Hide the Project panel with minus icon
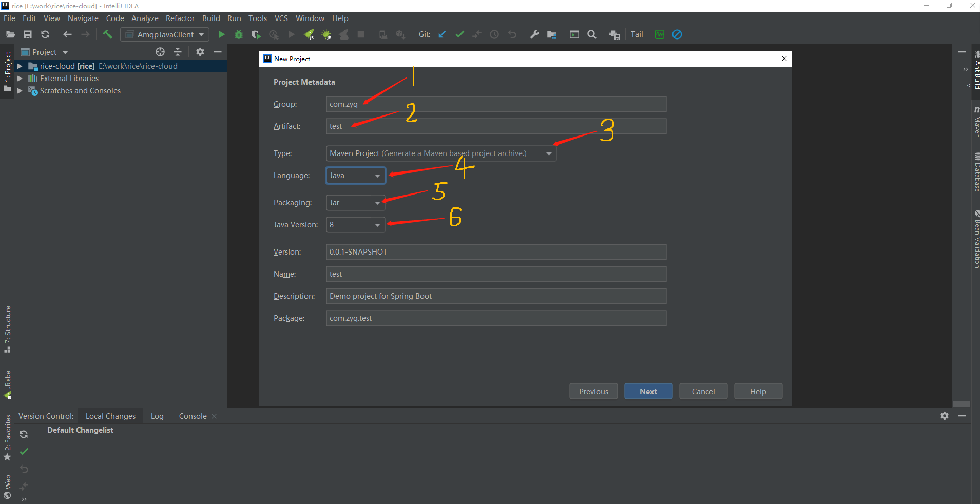This screenshot has width=980, height=504. tap(218, 52)
